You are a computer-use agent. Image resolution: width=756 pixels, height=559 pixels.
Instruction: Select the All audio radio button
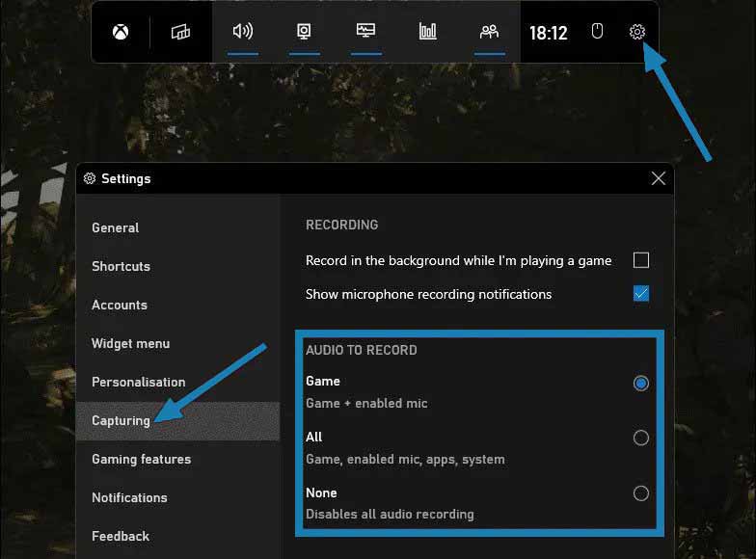(641, 439)
